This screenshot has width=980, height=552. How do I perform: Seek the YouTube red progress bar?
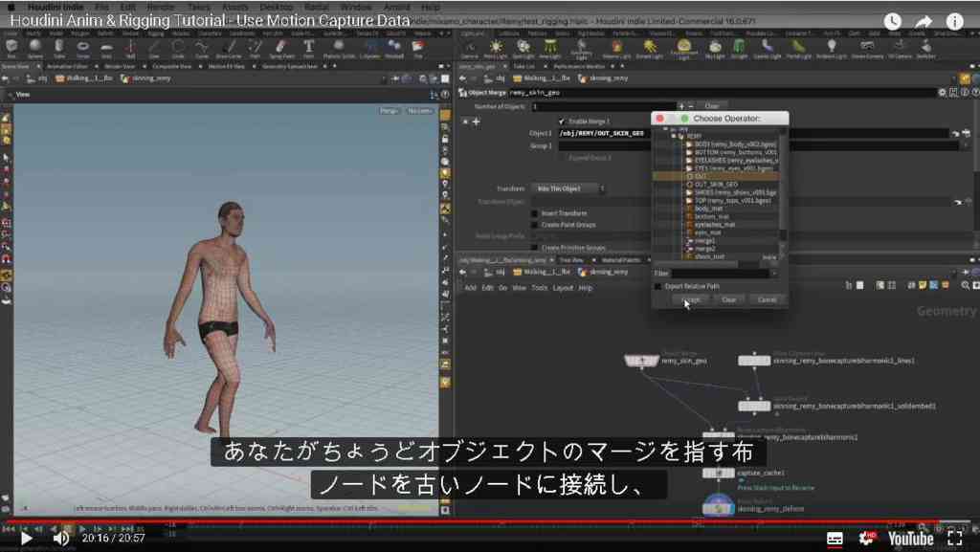pos(472,520)
